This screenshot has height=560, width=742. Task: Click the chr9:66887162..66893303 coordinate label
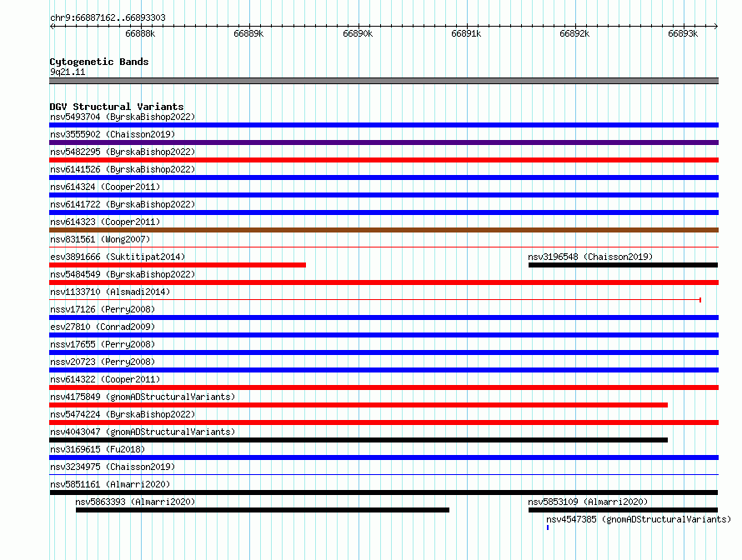coord(108,17)
